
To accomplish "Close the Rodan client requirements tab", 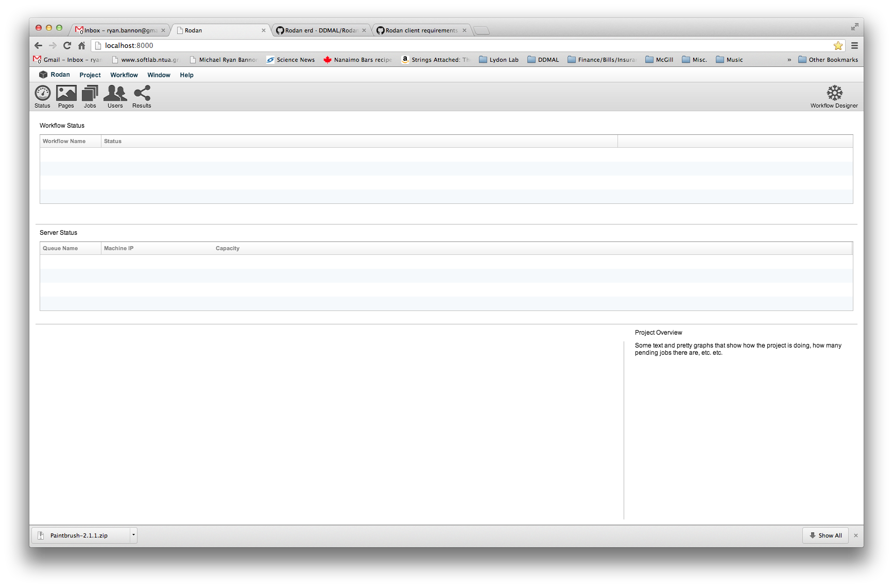I will point(465,30).
